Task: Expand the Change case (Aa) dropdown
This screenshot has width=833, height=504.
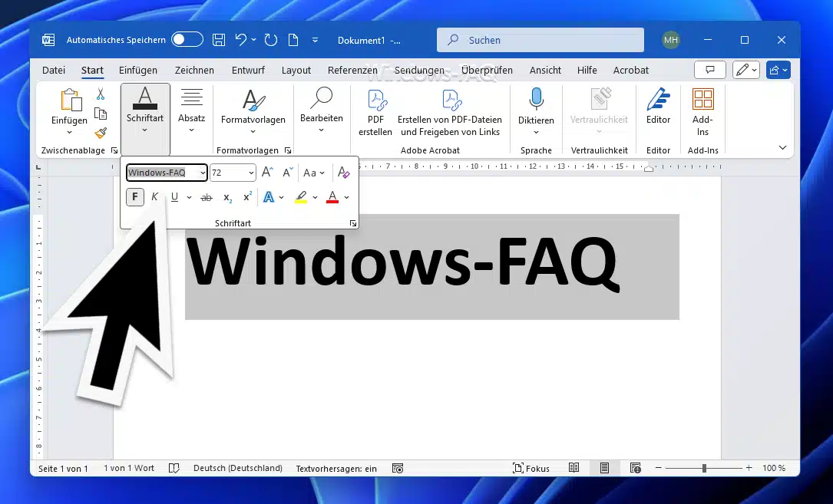Action: 322,173
